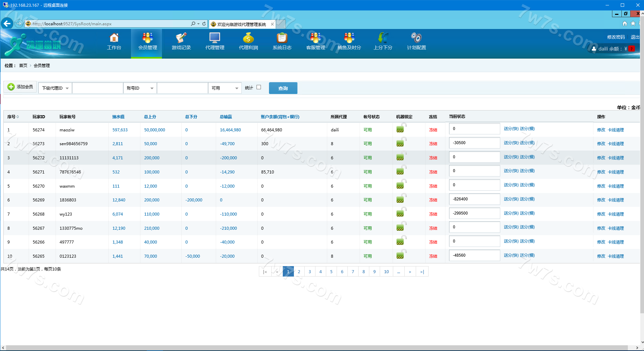Expand the 账号ID dropdown

pos(140,88)
